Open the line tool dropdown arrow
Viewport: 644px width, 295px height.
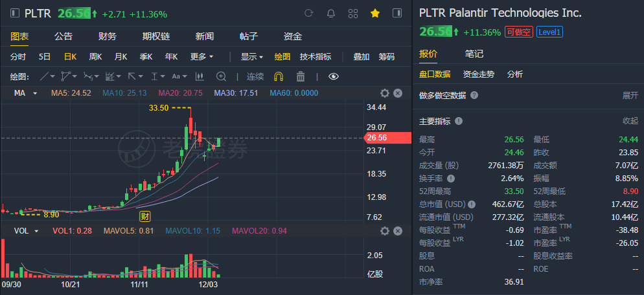[x=53, y=76]
